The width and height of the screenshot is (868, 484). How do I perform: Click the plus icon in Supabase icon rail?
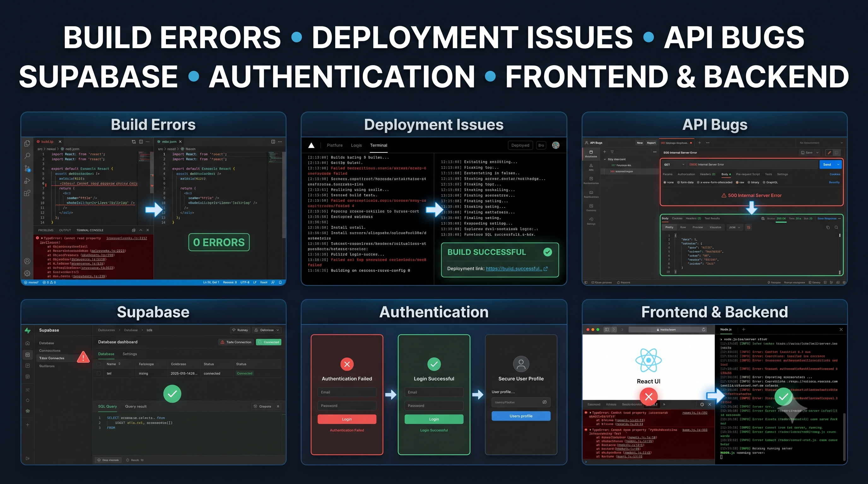tap(28, 425)
